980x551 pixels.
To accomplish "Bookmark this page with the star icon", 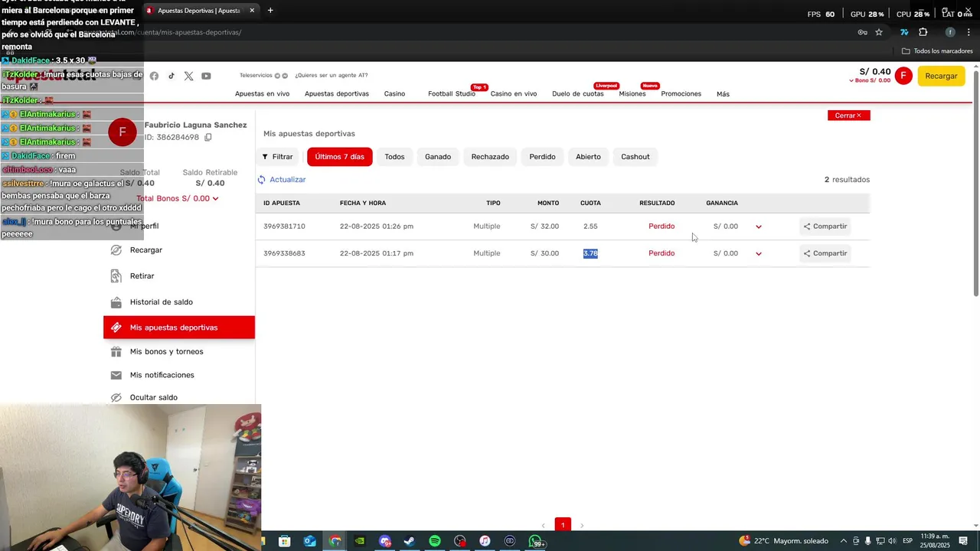I will point(879,32).
